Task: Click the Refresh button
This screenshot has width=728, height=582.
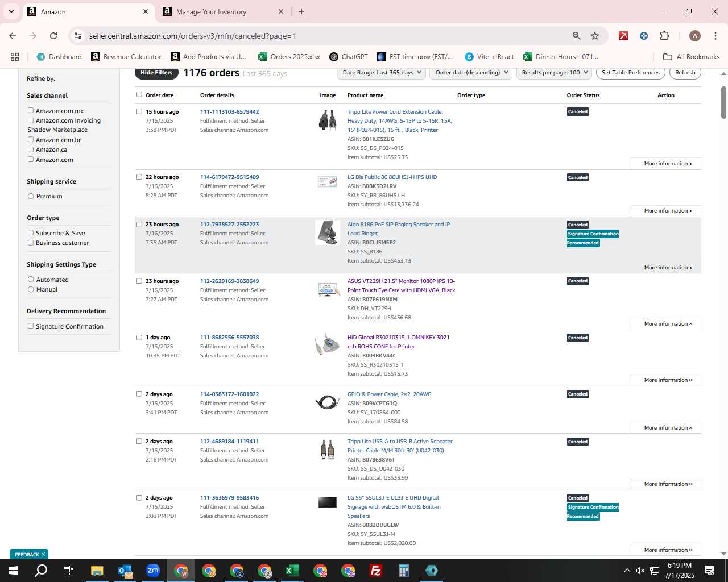Action: 685,72
